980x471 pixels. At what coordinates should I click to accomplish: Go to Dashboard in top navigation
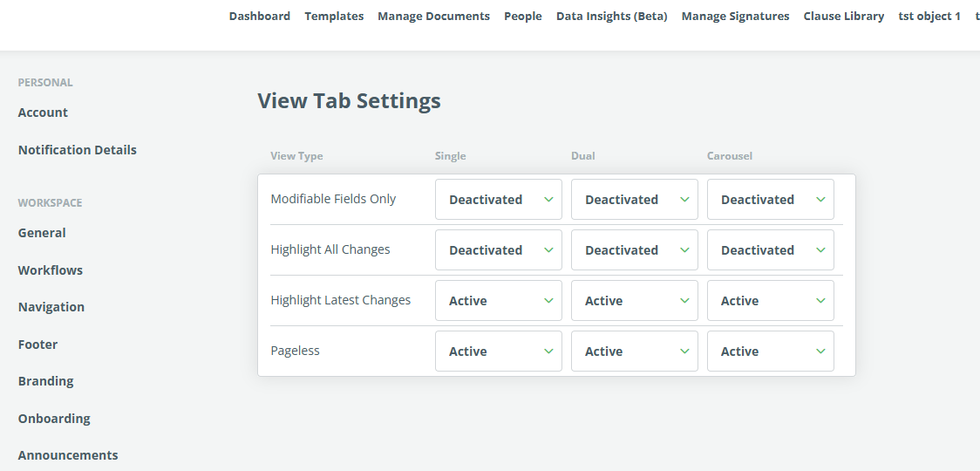pos(260,17)
